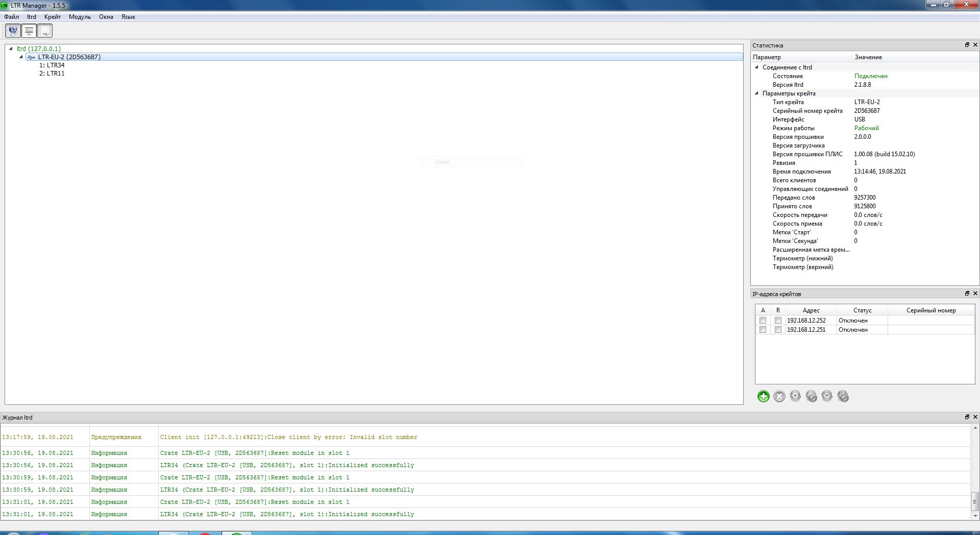
Task: Select module 2: LTR11 in tree
Action: pyautogui.click(x=52, y=74)
